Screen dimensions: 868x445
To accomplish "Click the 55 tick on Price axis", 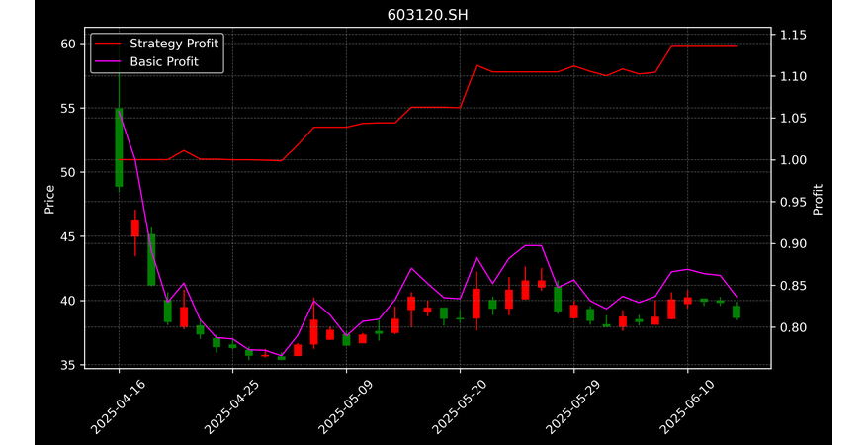I will click(x=68, y=108).
